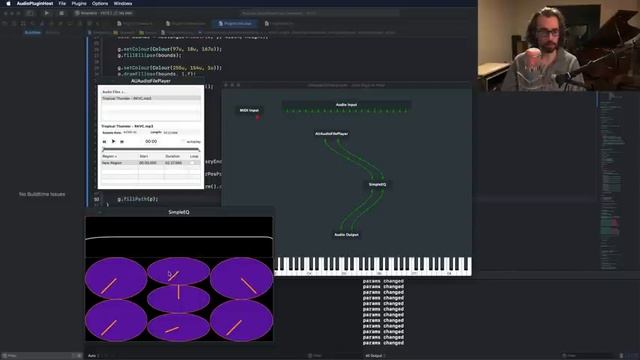The height and width of the screenshot is (360, 640).
Task: Play audio in AUAudioFilePlayer window
Action: [113, 141]
